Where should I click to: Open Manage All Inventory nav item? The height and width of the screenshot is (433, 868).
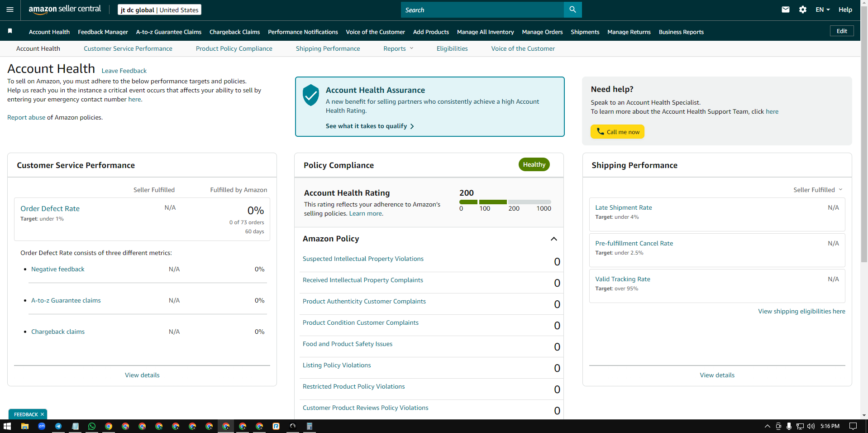pyautogui.click(x=486, y=32)
